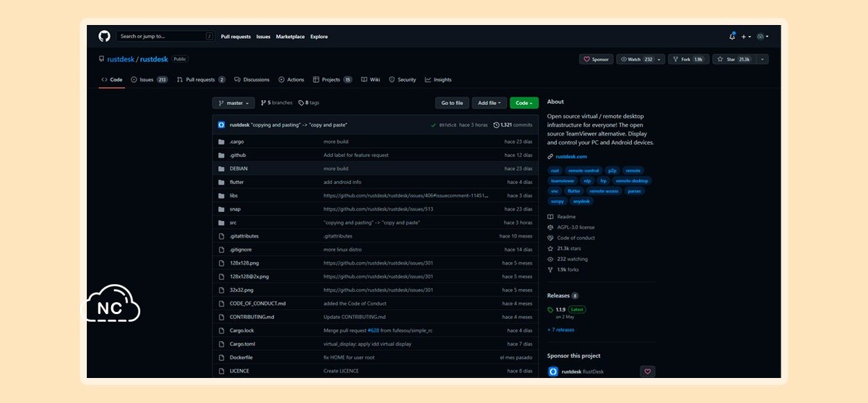Open the master branch dropdown

click(x=233, y=103)
